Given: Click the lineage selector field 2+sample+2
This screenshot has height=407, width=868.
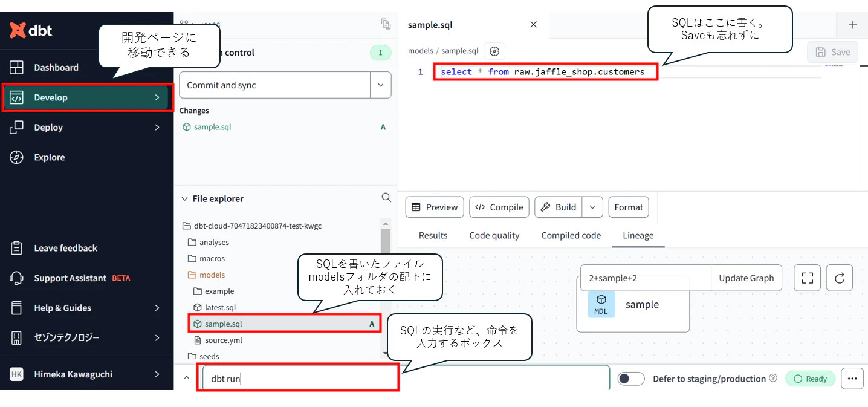Looking at the screenshot, I should pos(646,278).
